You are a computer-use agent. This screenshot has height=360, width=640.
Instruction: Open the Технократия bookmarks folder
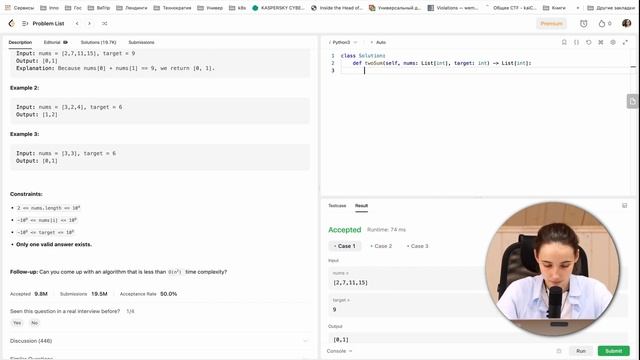pyautogui.click(x=172, y=8)
